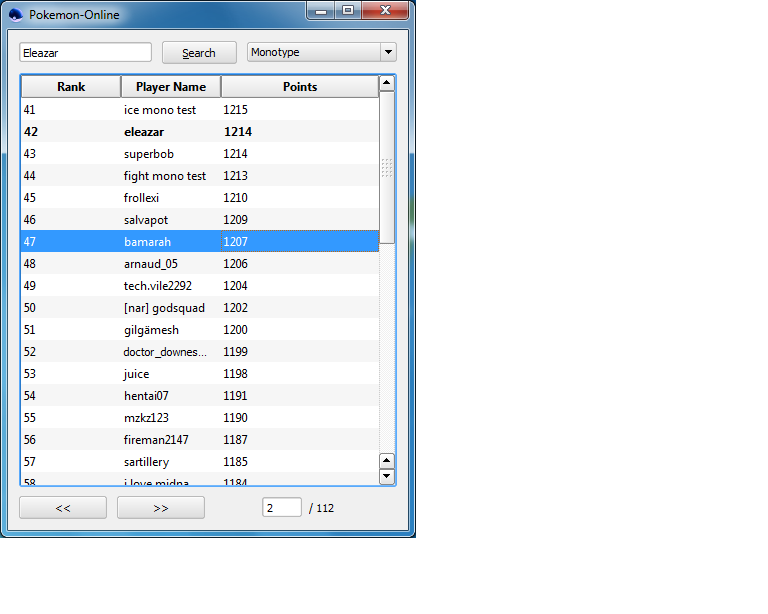Image resolution: width=768 pixels, height=614 pixels.
Task: Click points value 1185
Action: [x=236, y=462]
